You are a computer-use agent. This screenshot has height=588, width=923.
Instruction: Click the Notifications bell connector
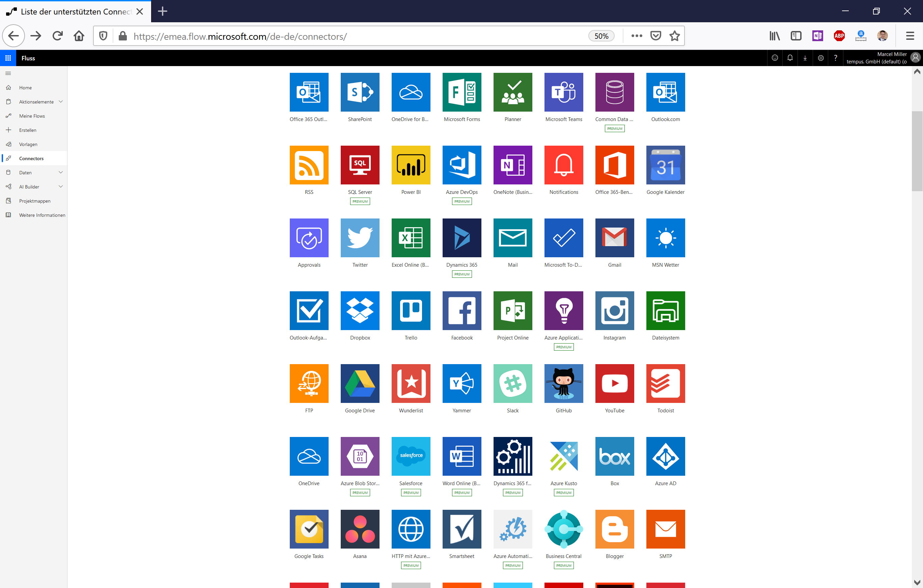[x=563, y=165]
